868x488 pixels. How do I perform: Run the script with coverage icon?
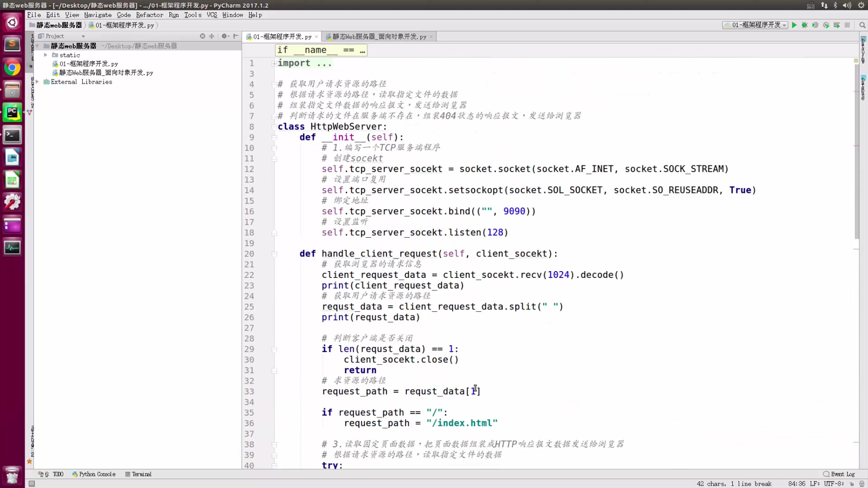click(816, 25)
